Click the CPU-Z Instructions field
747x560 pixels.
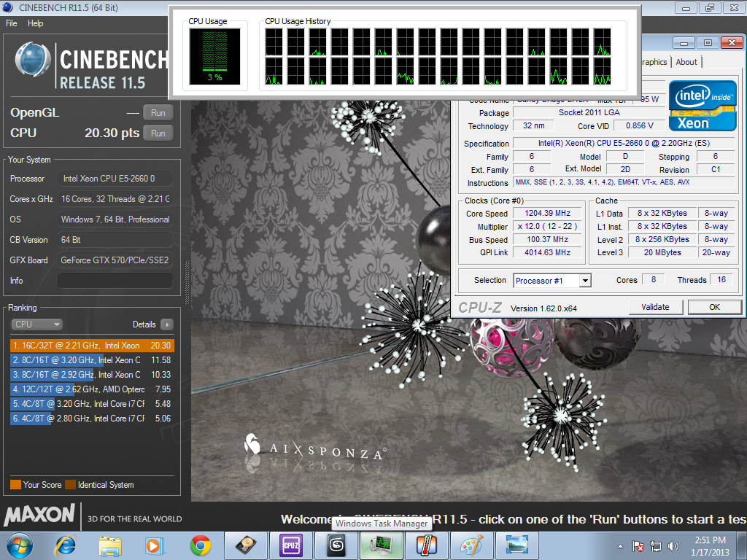pyautogui.click(x=624, y=182)
